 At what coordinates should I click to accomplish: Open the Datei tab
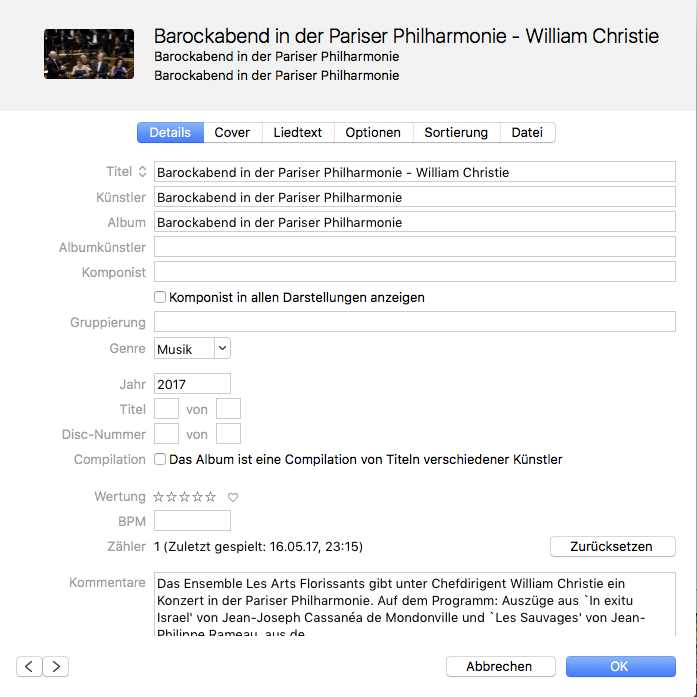[527, 133]
